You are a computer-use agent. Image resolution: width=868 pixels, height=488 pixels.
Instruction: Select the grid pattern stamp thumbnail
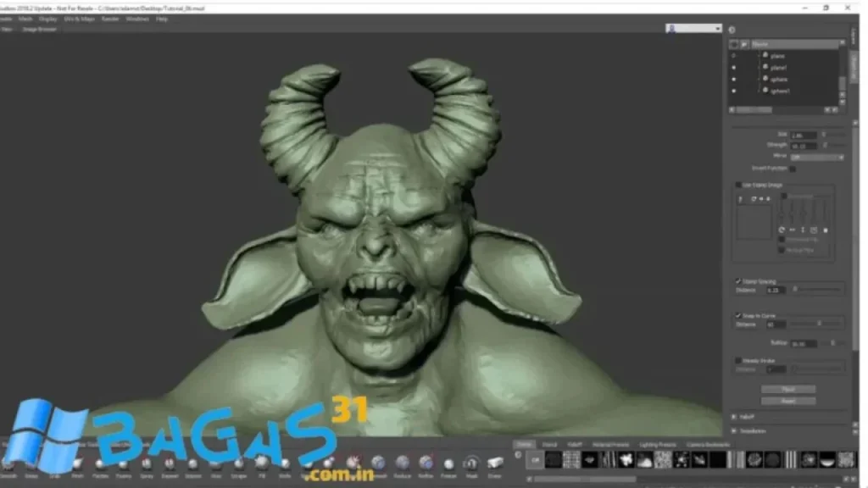(571, 460)
